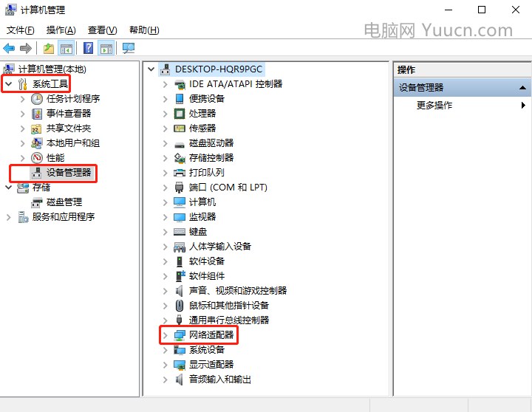Click the 存储控制器 icon
Screen dimensions: 532x412
point(179,158)
